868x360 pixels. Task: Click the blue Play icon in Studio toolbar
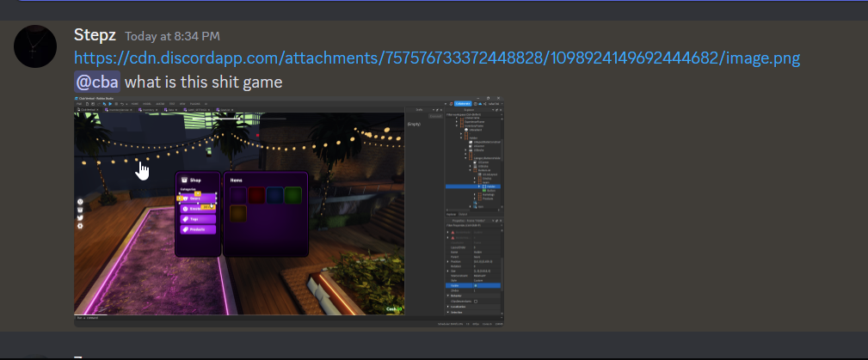point(110,104)
